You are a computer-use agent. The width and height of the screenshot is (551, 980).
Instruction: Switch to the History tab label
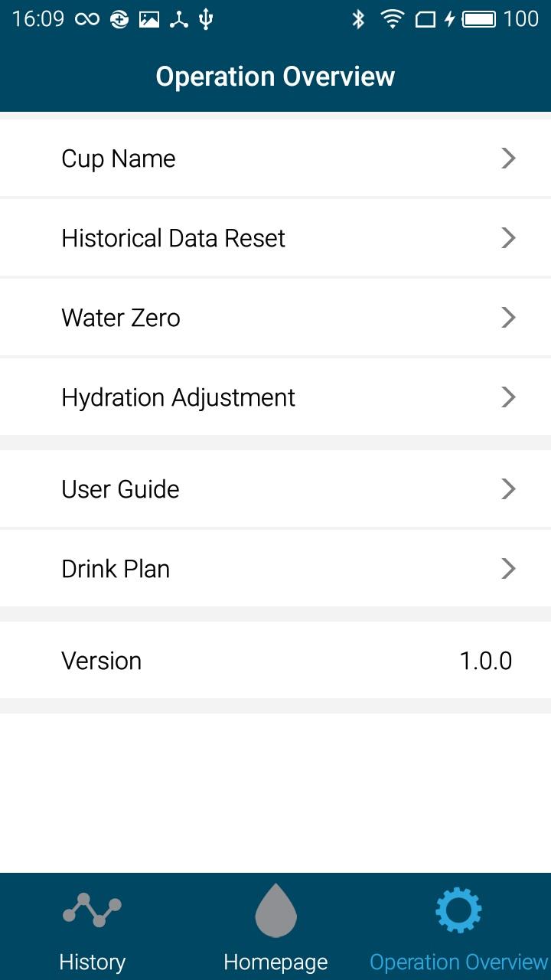[x=92, y=962]
